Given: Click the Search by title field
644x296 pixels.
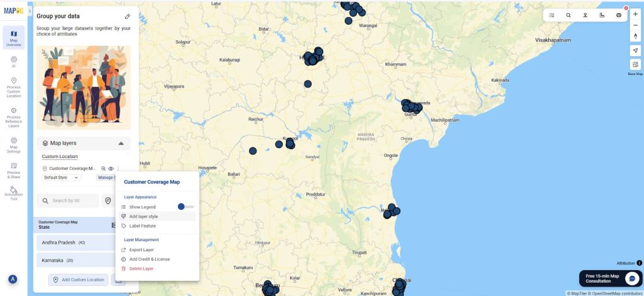Looking at the screenshot, I should pos(68,201).
